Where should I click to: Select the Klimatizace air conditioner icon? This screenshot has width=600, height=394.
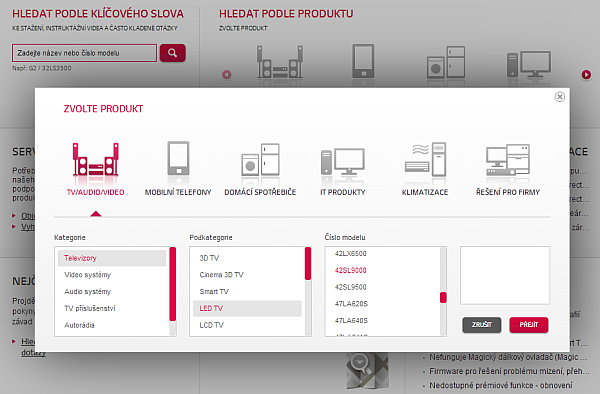[x=425, y=160]
